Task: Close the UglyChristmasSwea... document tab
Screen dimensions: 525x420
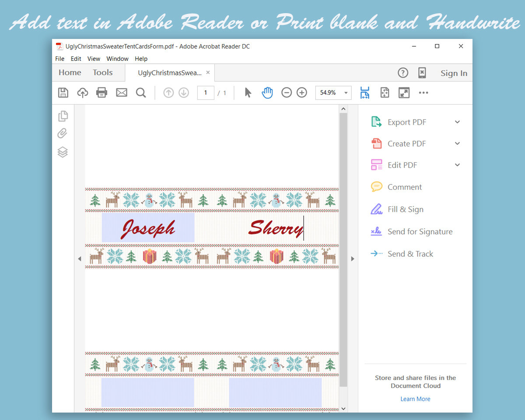Action: click(x=208, y=73)
